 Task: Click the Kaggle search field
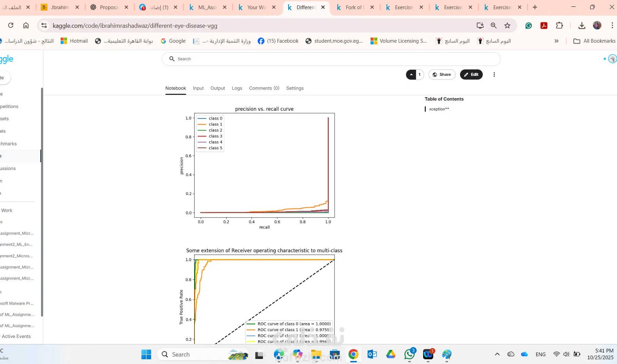point(331,59)
